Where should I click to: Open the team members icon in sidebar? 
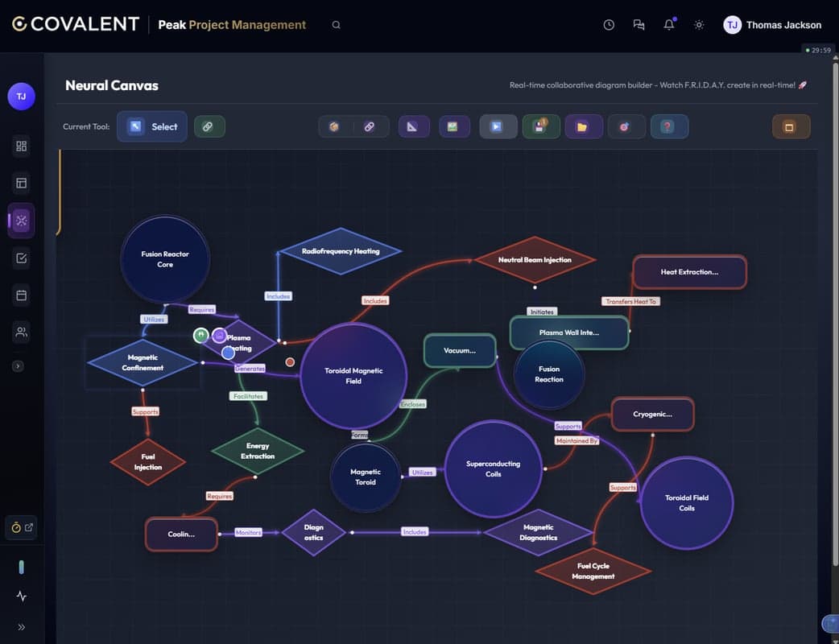pos(22,332)
